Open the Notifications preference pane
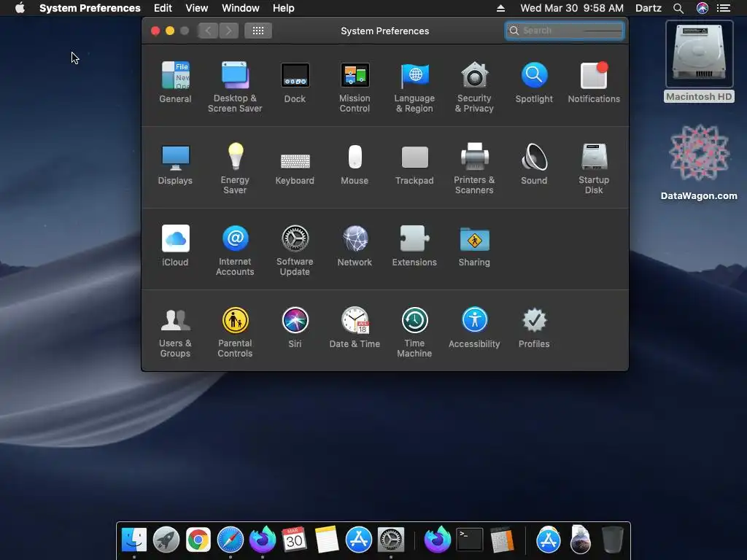 click(x=594, y=82)
